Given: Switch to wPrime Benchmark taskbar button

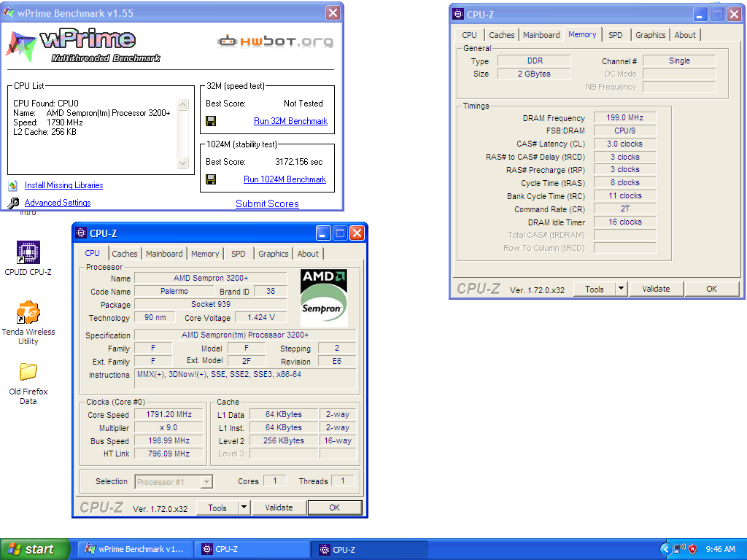Looking at the screenshot, I should (x=136, y=549).
